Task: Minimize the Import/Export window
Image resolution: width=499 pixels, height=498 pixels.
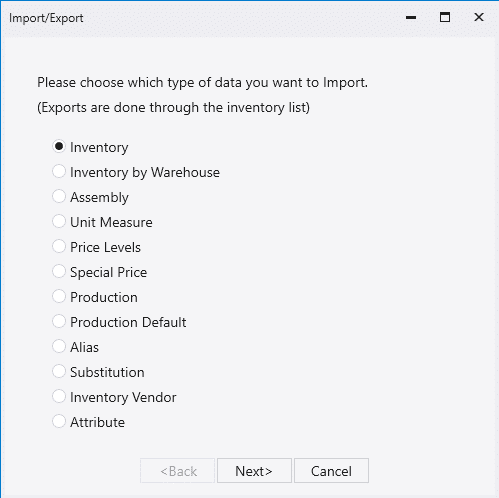Action: click(x=411, y=17)
